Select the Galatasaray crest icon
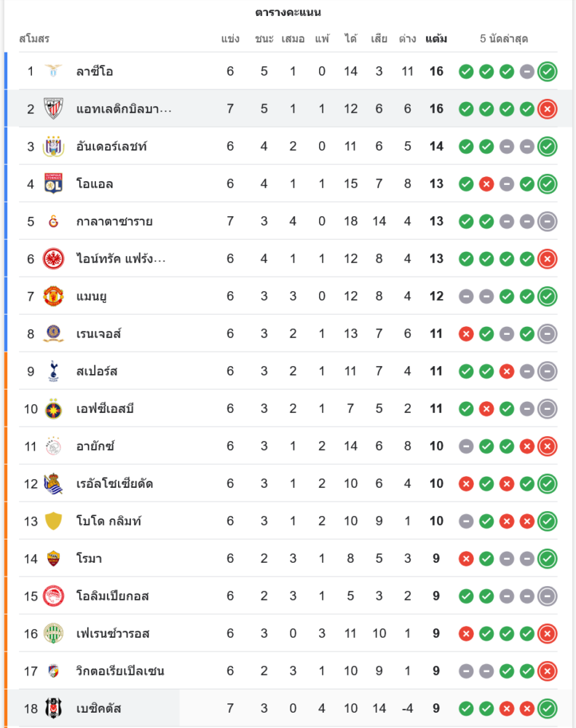This screenshot has height=728, width=576. point(54,221)
